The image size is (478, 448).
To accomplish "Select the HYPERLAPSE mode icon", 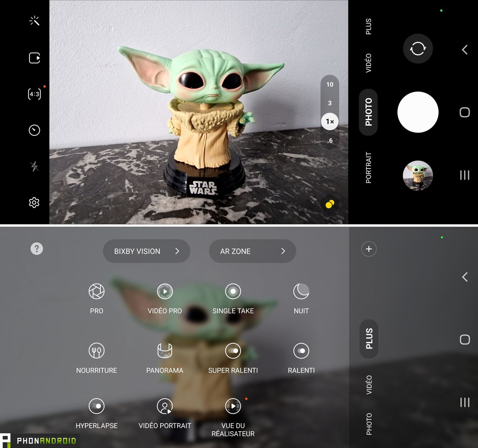I will tap(96, 406).
